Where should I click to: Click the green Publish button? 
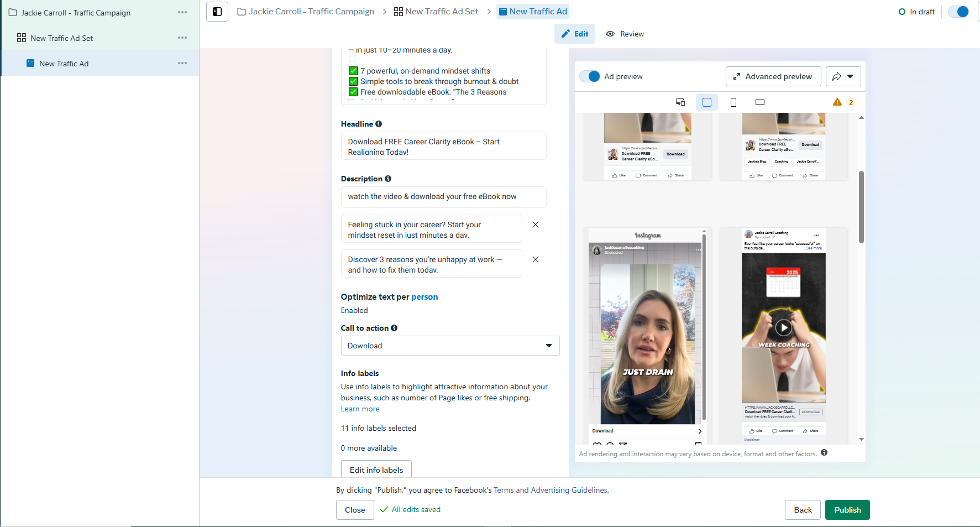847,510
